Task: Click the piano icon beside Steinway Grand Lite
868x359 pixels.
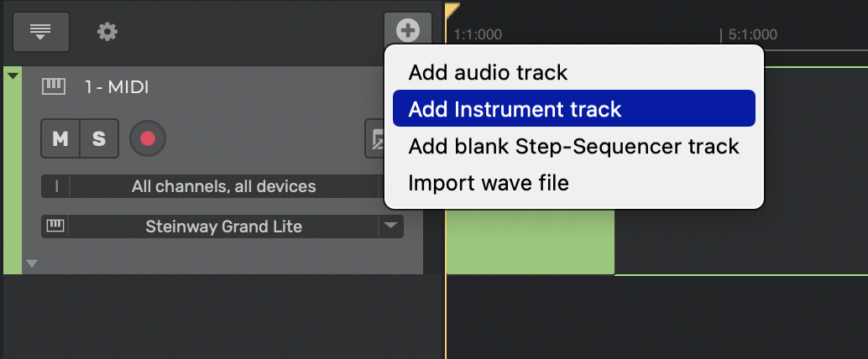Action: tap(55, 226)
